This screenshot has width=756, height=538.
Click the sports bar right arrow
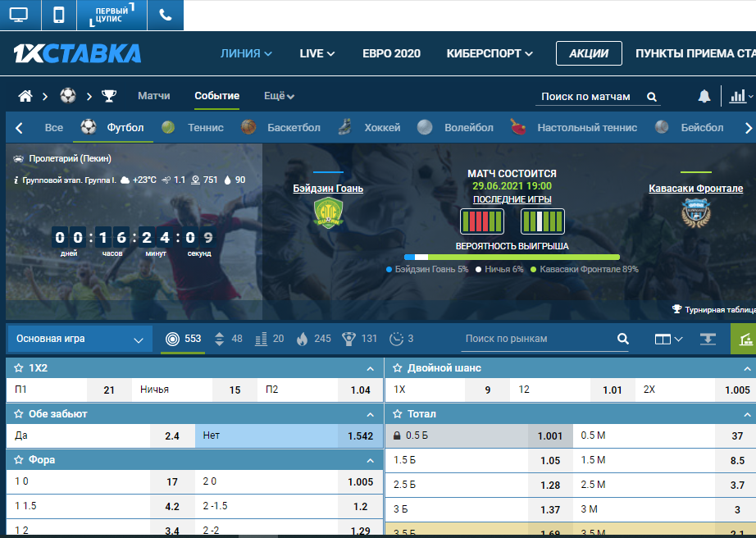point(749,128)
